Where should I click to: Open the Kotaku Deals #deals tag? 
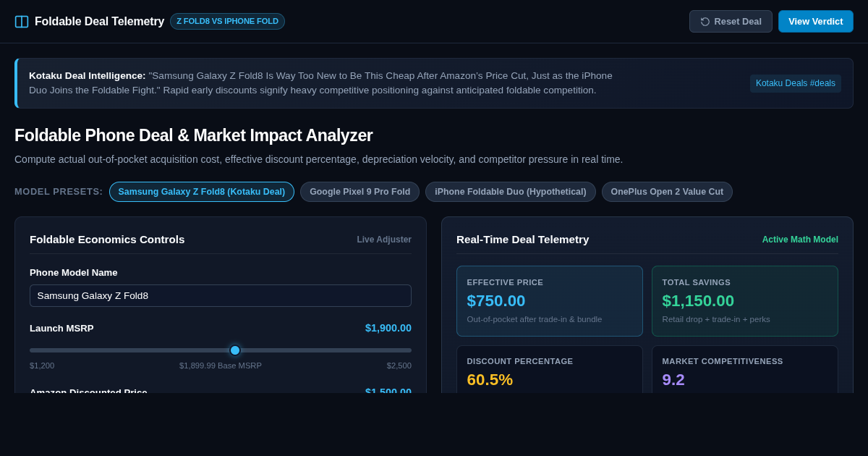click(x=796, y=83)
